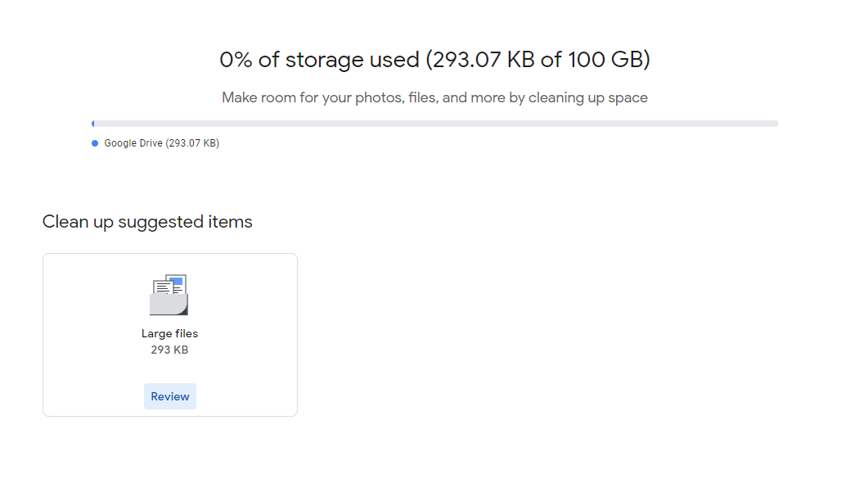This screenshot has width=868, height=488.
Task: Click the 'Clean up suggested items' heading
Action: 147,222
